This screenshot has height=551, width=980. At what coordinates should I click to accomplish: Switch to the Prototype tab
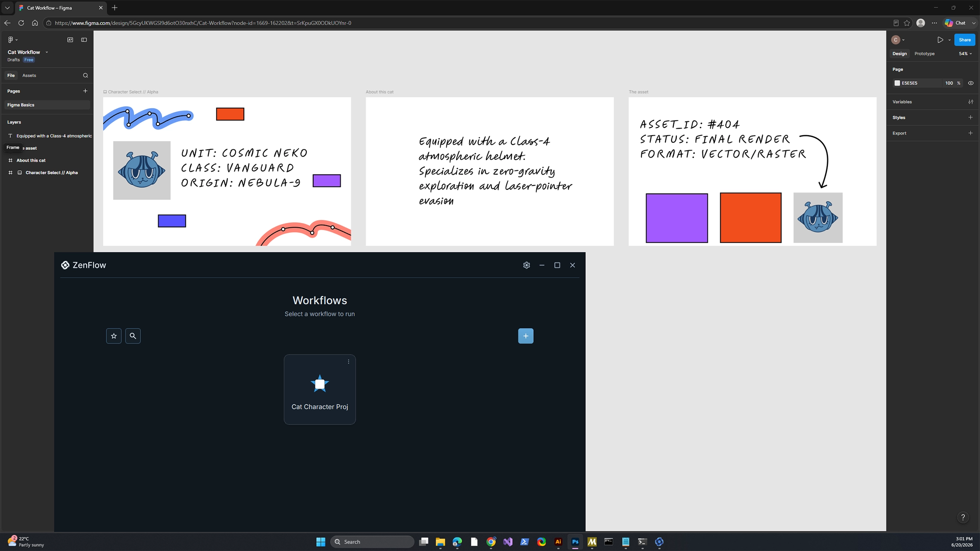click(x=924, y=54)
